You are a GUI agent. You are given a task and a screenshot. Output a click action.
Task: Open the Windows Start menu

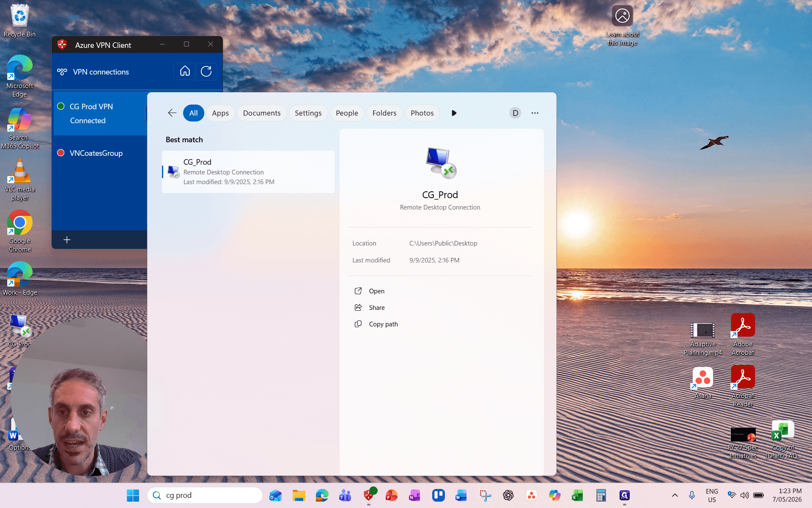coord(133,495)
